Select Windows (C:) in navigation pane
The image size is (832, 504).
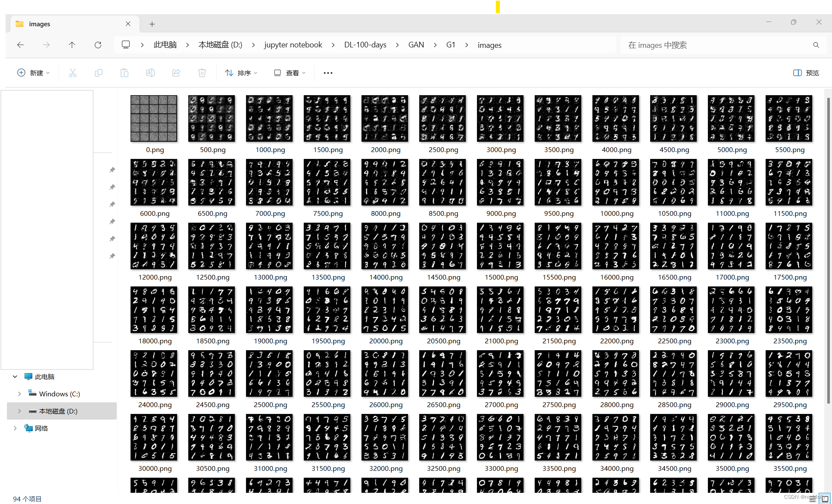[x=59, y=394]
